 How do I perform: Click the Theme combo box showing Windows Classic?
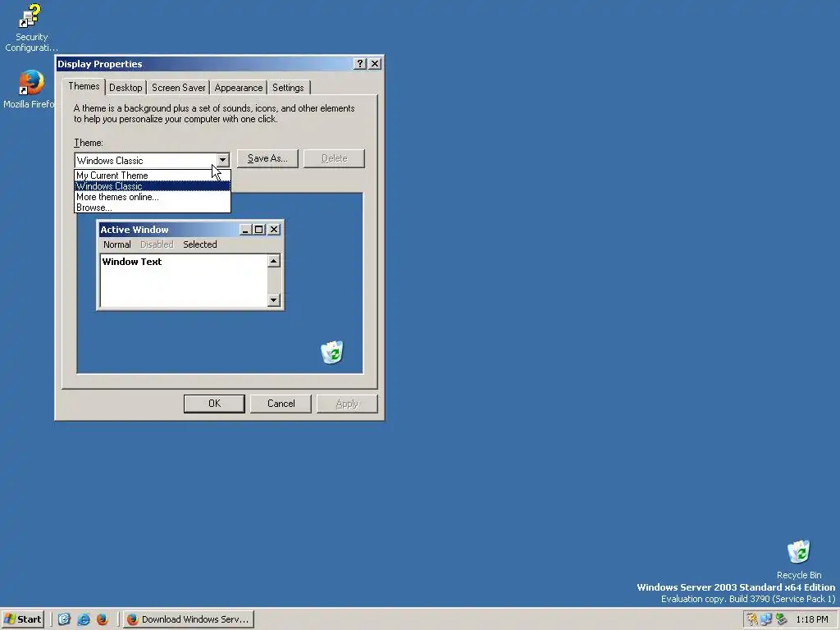point(152,160)
